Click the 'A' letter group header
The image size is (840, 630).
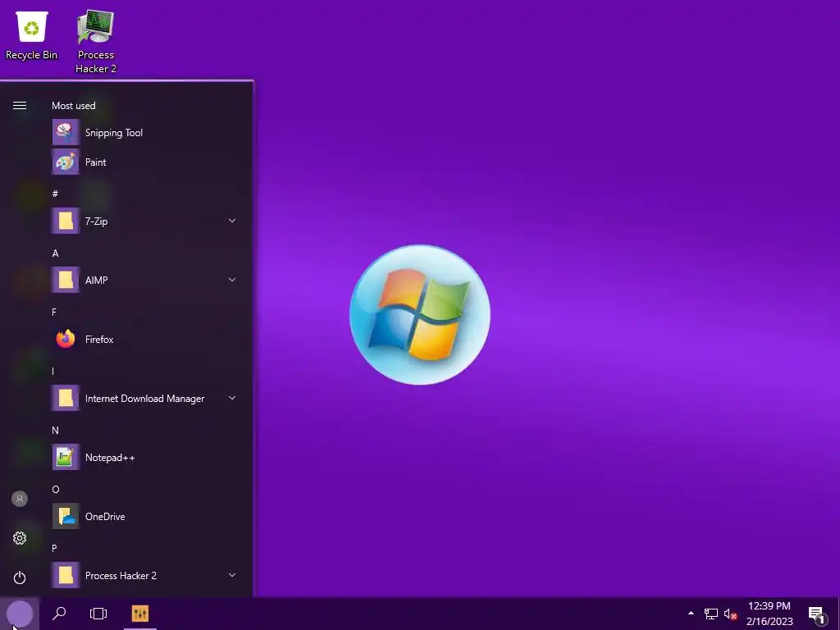[x=55, y=253]
